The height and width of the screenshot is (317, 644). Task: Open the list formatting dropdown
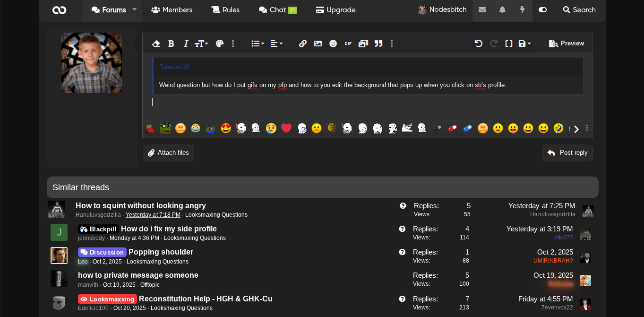click(x=258, y=44)
